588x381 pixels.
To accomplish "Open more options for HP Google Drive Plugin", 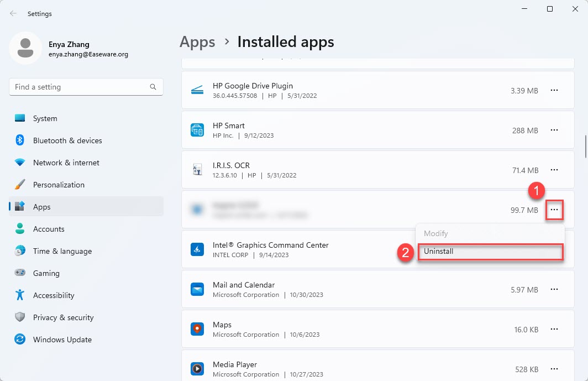I will (x=554, y=90).
